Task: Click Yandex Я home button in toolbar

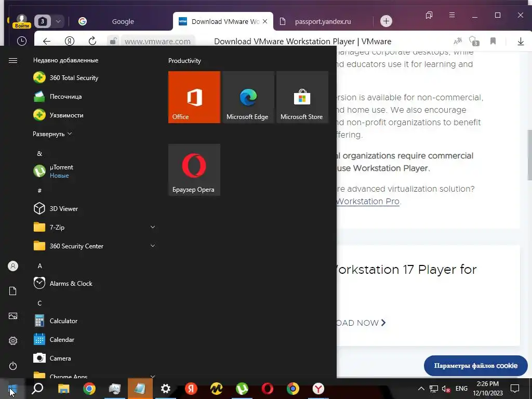Action: pos(70,41)
